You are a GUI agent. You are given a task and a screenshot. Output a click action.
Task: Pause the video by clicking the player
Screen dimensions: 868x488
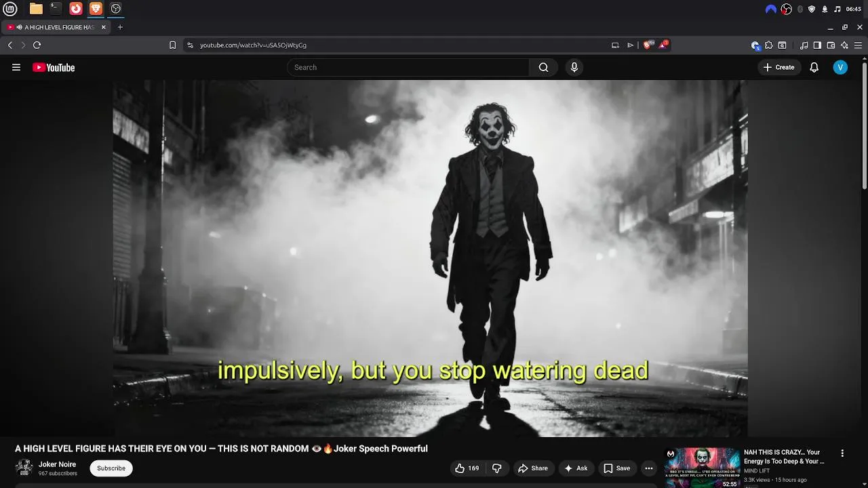pyautogui.click(x=430, y=258)
